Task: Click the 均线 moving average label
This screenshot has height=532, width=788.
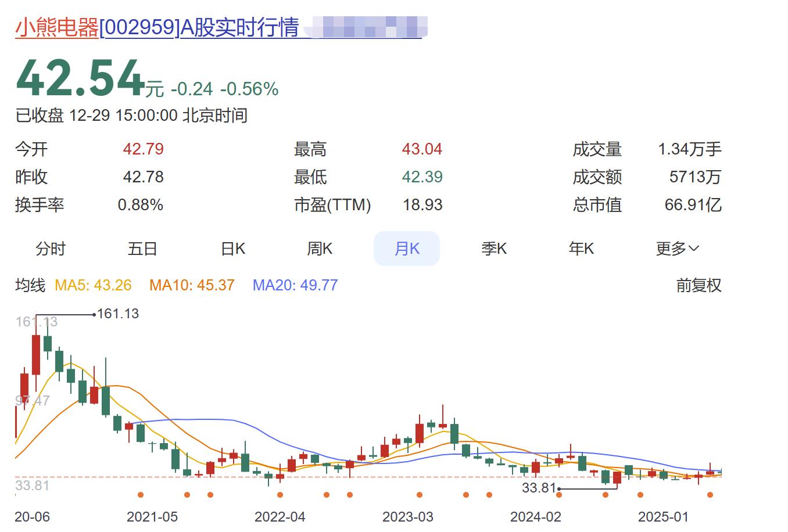Action: point(30,285)
